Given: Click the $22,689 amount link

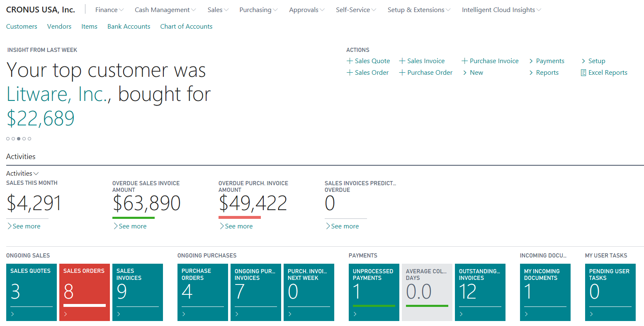Looking at the screenshot, I should click(x=41, y=118).
